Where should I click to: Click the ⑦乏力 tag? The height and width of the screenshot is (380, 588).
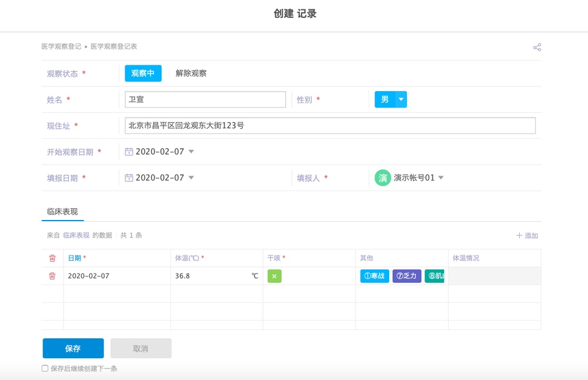pyautogui.click(x=407, y=276)
